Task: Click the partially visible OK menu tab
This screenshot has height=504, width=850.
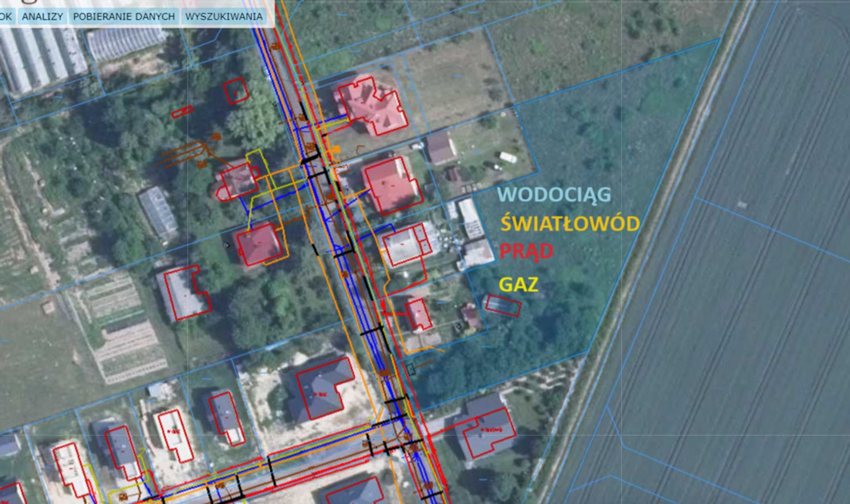Action: tap(6, 17)
